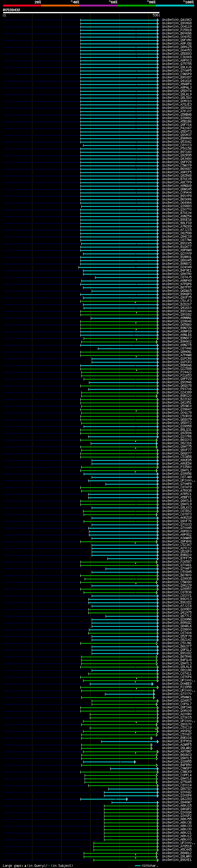Select the UniRef100_C5XJN1 label
The height and width of the screenshot is (868, 197).
(177, 643)
